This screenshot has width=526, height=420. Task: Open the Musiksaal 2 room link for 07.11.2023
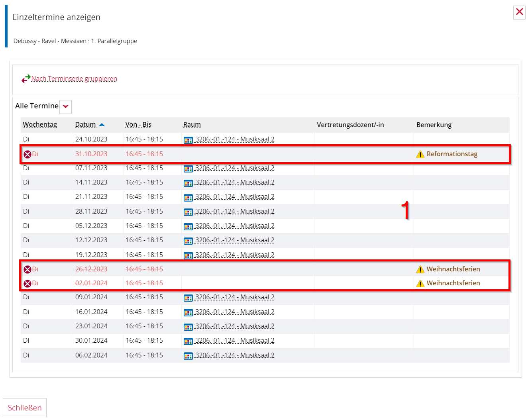click(235, 168)
